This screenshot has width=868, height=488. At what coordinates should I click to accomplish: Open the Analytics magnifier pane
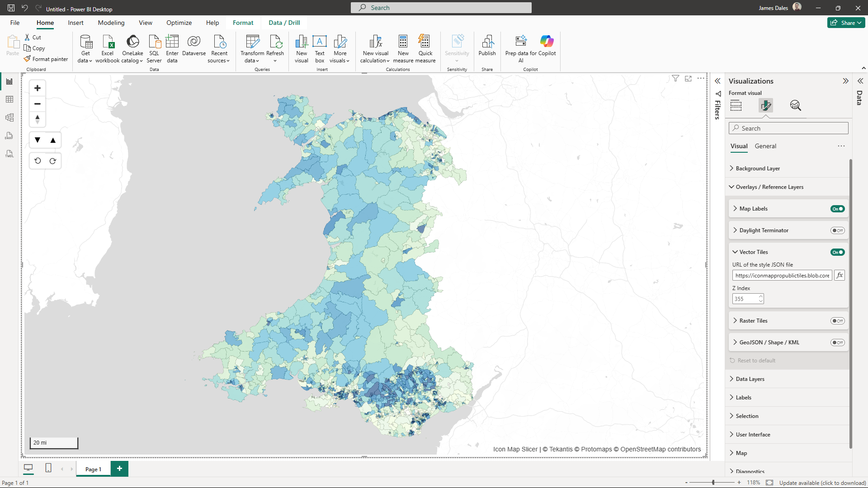[x=796, y=105]
